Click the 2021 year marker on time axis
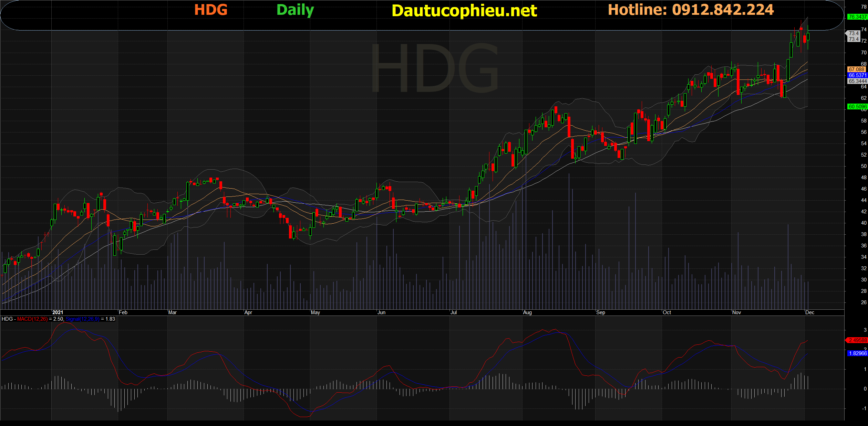Image resolution: width=868 pixels, height=426 pixels. (x=58, y=312)
